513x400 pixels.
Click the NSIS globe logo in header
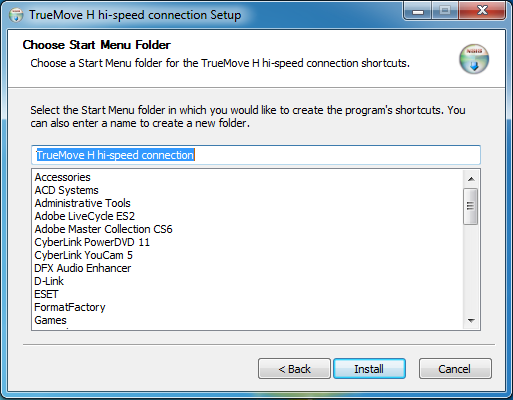474,59
